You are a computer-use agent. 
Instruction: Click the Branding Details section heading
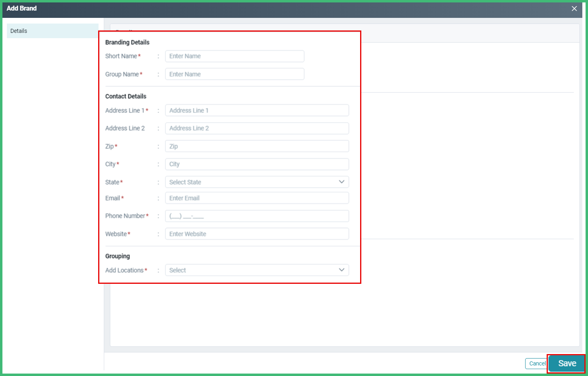point(127,42)
